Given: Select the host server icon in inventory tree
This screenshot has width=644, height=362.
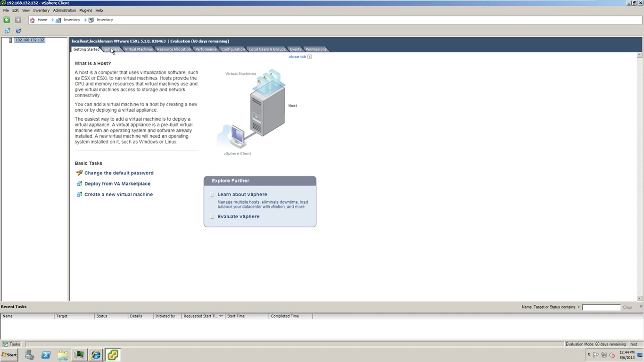Looking at the screenshot, I should click(10, 40).
